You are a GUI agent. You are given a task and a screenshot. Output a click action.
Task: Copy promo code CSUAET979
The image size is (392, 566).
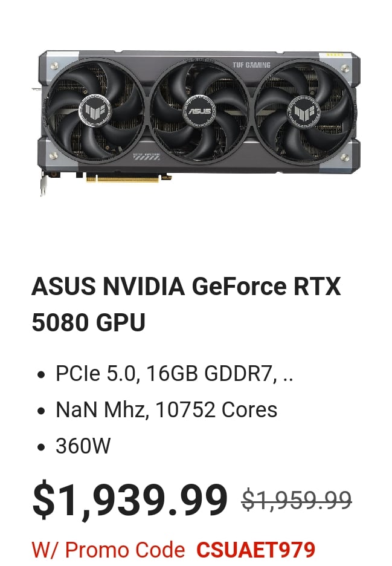point(255,550)
